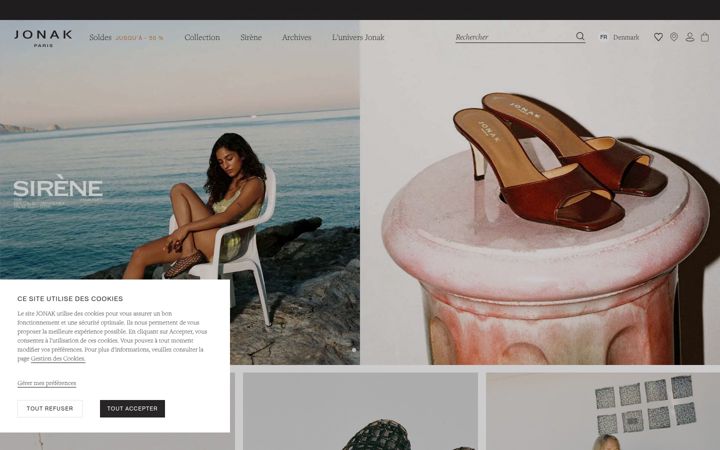Click the woven hat product thumbnail
720x450 pixels.
click(360, 411)
